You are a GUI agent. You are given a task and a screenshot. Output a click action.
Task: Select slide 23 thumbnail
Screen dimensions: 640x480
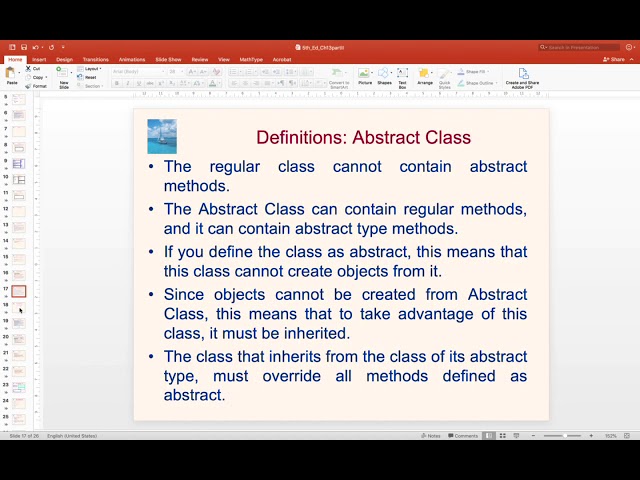18,387
